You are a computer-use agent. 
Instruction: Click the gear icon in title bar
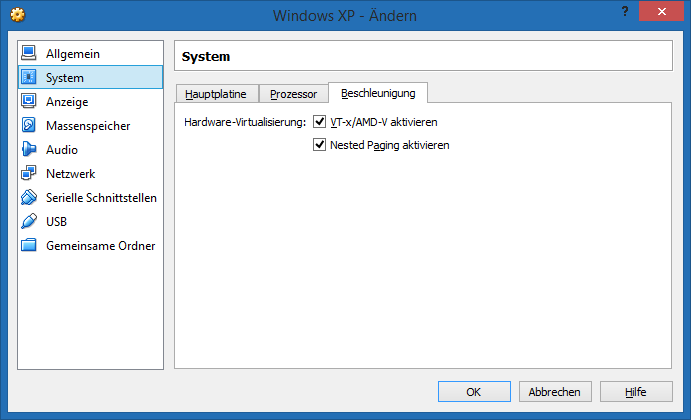pyautogui.click(x=18, y=15)
